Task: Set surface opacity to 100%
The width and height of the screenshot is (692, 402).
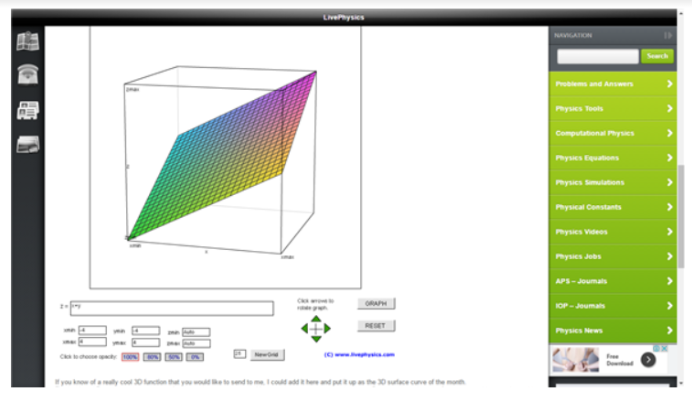Action: pyautogui.click(x=130, y=357)
